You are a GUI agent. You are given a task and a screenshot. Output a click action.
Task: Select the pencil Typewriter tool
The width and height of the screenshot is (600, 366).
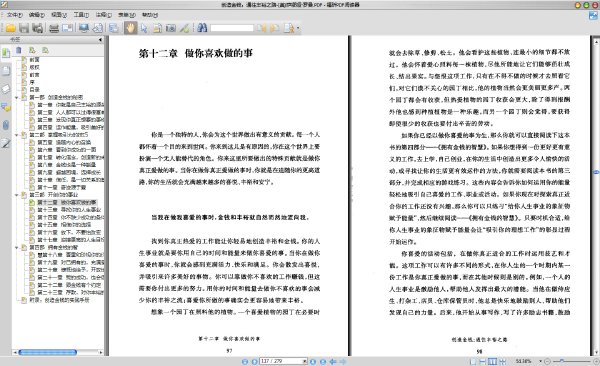pos(184,28)
